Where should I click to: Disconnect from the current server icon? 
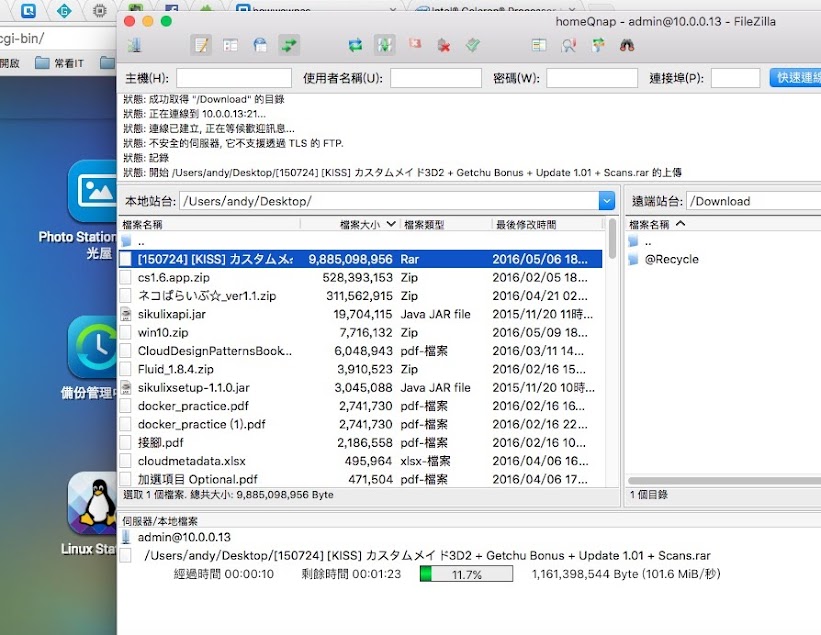pyautogui.click(x=443, y=46)
